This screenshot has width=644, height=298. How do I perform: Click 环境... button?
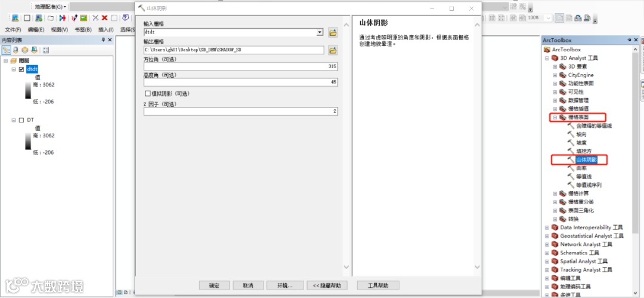[285, 285]
